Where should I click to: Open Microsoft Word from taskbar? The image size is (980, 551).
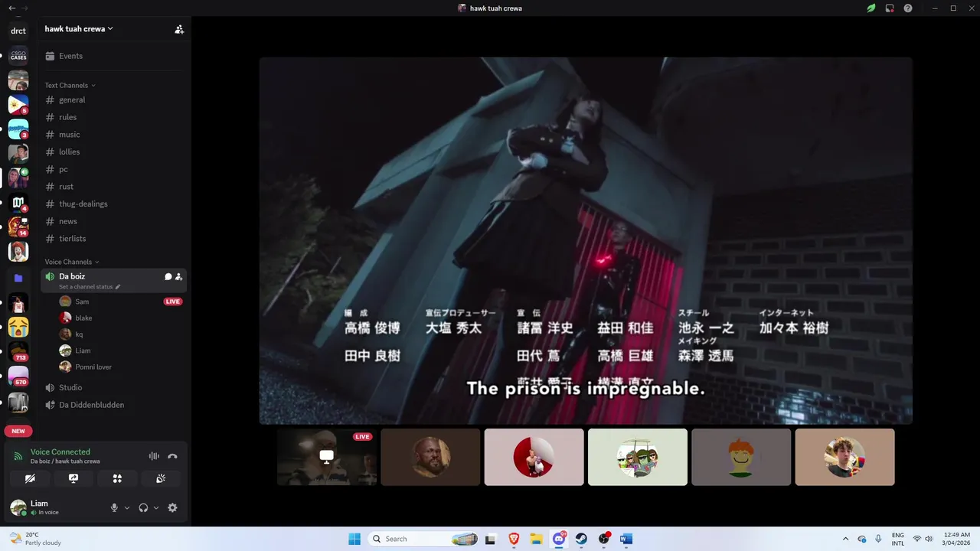coord(626,539)
